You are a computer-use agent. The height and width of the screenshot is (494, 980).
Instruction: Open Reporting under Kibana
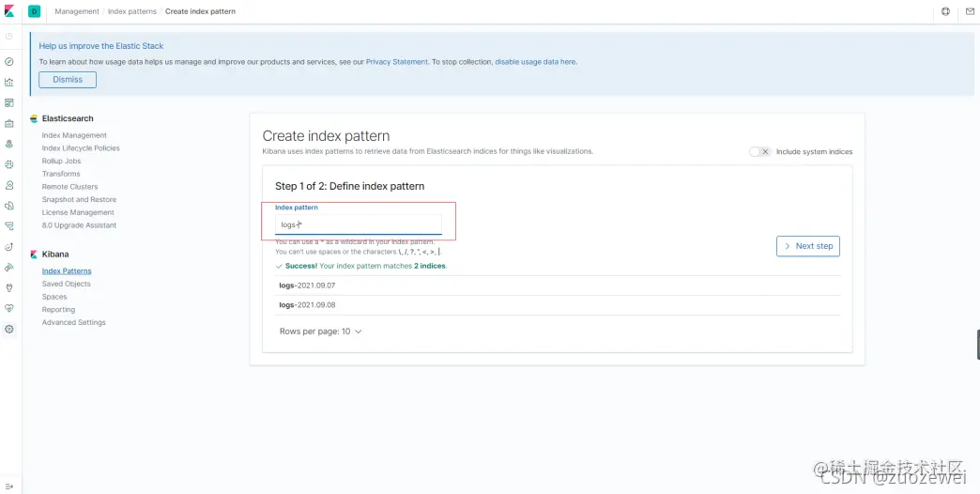(x=59, y=310)
